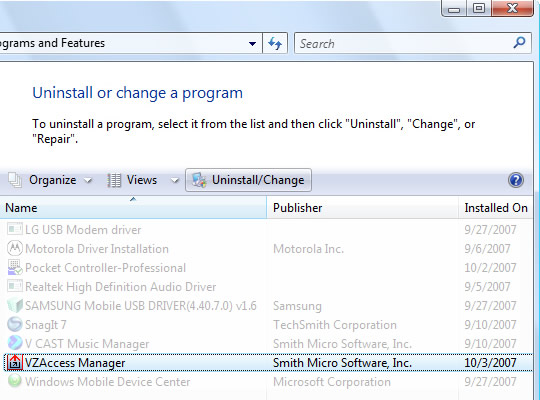Click the Views list icon
Screen dimensions: 540x400
pyautogui.click(x=114, y=180)
